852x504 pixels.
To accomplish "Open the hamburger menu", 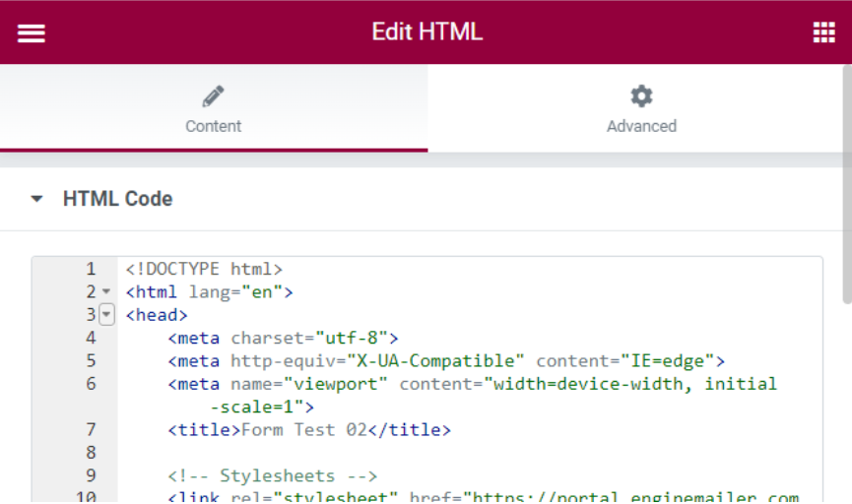I will 32,32.
